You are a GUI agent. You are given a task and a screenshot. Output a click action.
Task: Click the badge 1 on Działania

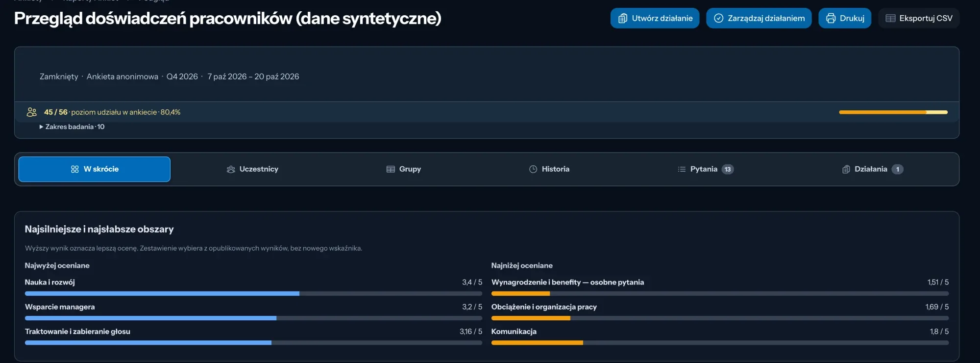[898, 169]
